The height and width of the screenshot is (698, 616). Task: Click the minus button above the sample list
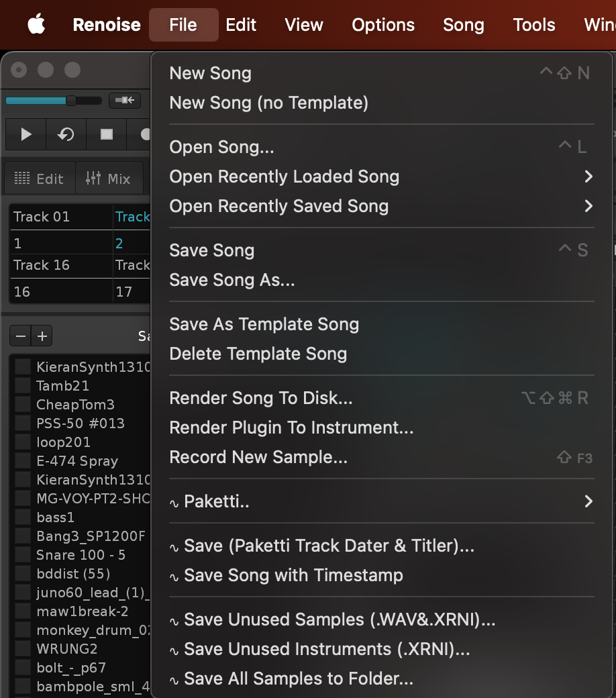(21, 336)
